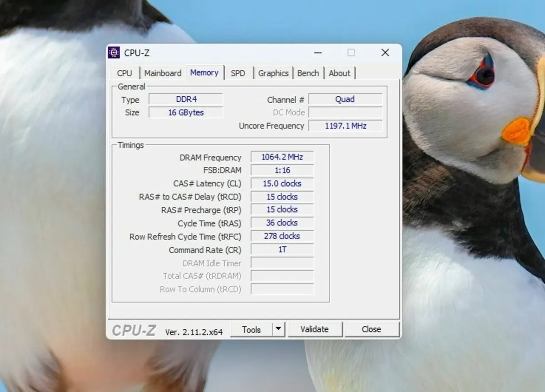545x392 pixels.
Task: Select the 1197.1 MHz uncore frequency value
Action: point(345,126)
